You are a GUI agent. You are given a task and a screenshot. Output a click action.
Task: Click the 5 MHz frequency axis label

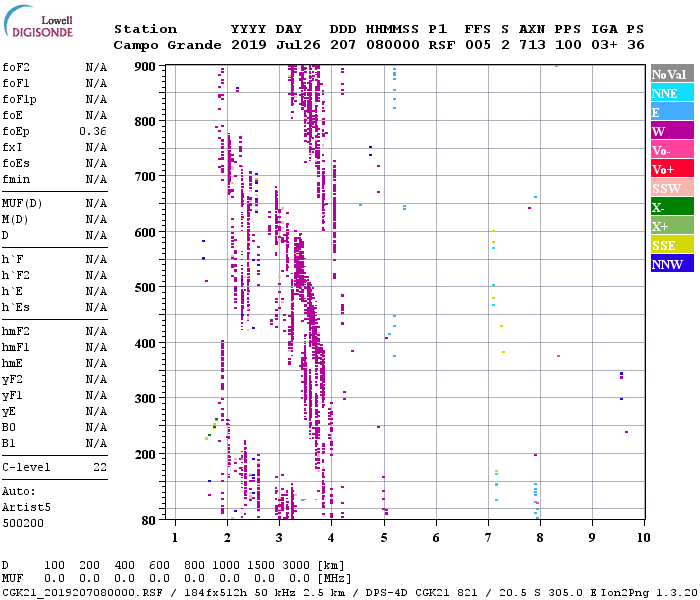(x=384, y=538)
